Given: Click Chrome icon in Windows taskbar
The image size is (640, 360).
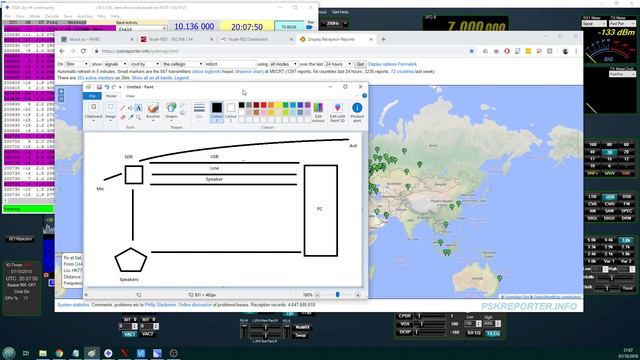Looking at the screenshot, I should [59, 353].
